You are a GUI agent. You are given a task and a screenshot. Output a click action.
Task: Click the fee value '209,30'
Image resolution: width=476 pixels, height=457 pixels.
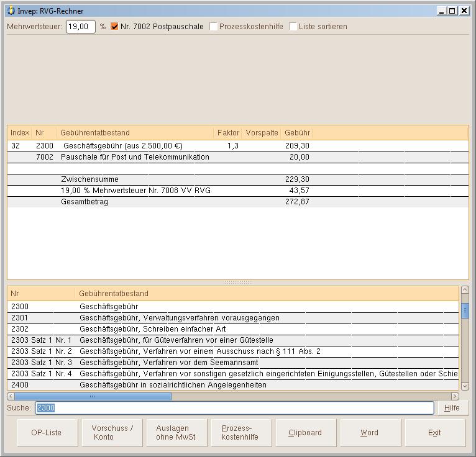297,146
